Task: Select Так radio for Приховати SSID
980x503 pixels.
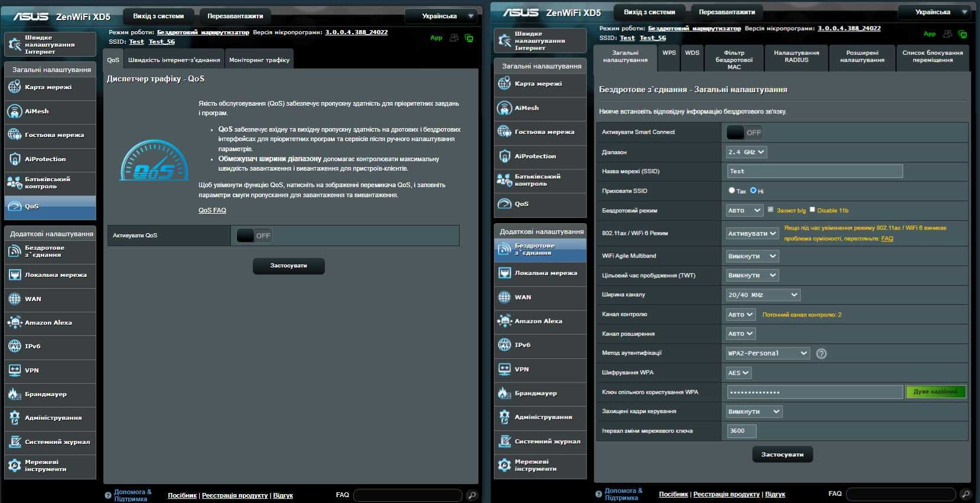Action: [x=732, y=190]
